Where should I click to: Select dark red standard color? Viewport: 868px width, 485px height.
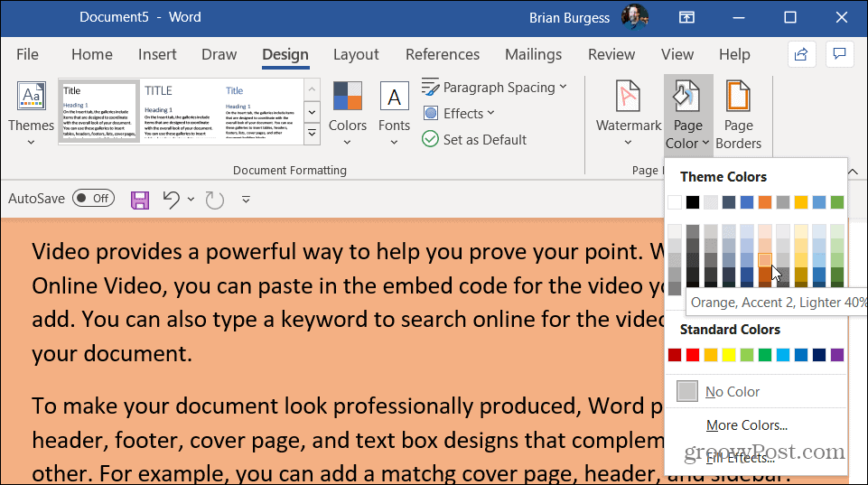[x=675, y=355]
